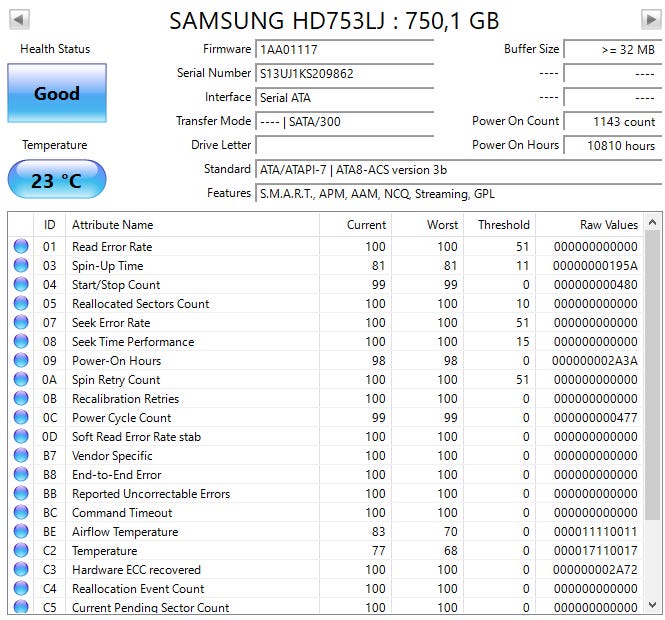Click status dot for Seek Time Performance
Screen dimensions: 665x620
click(21, 341)
